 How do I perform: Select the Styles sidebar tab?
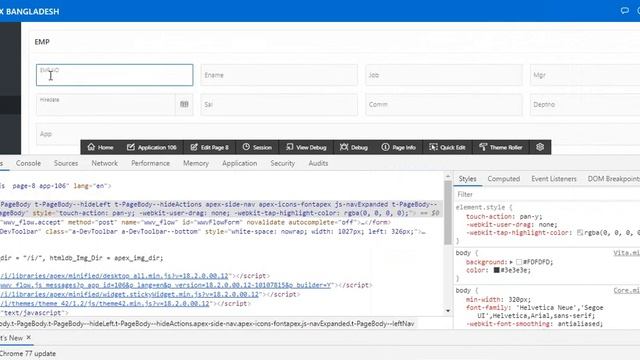click(467, 179)
